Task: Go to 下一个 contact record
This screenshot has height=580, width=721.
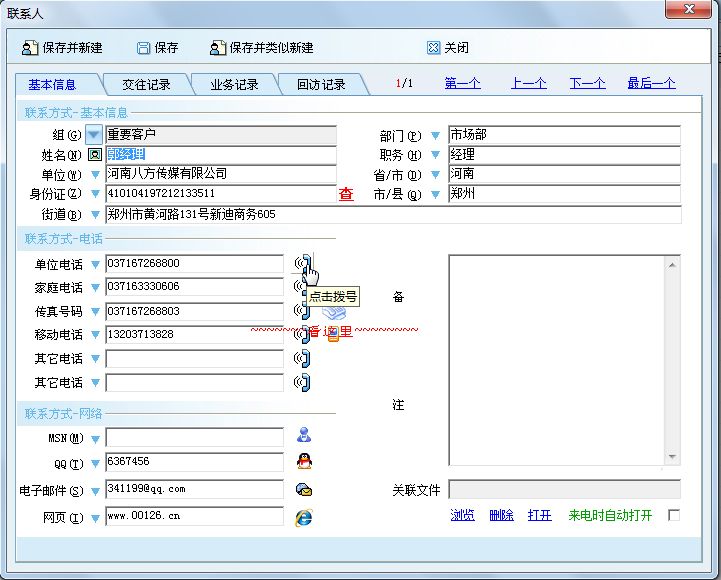Action: (x=587, y=84)
